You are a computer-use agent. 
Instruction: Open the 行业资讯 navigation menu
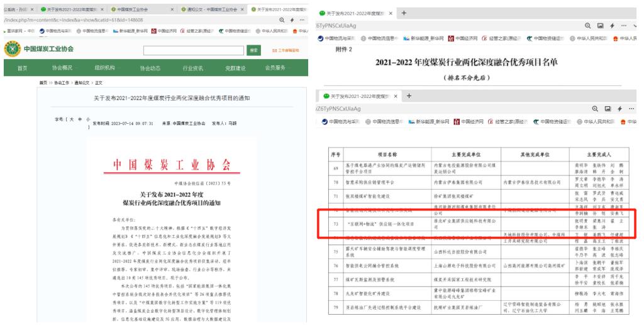[192, 68]
